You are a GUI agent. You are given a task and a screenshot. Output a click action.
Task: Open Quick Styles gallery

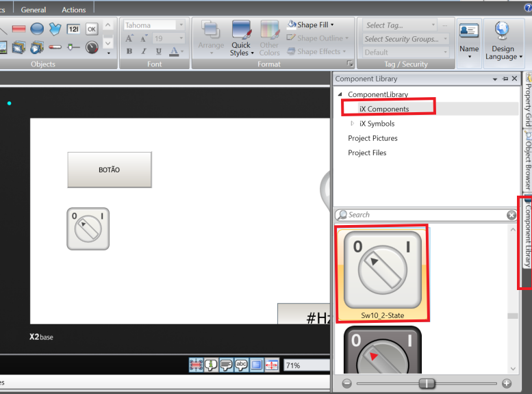point(241,38)
